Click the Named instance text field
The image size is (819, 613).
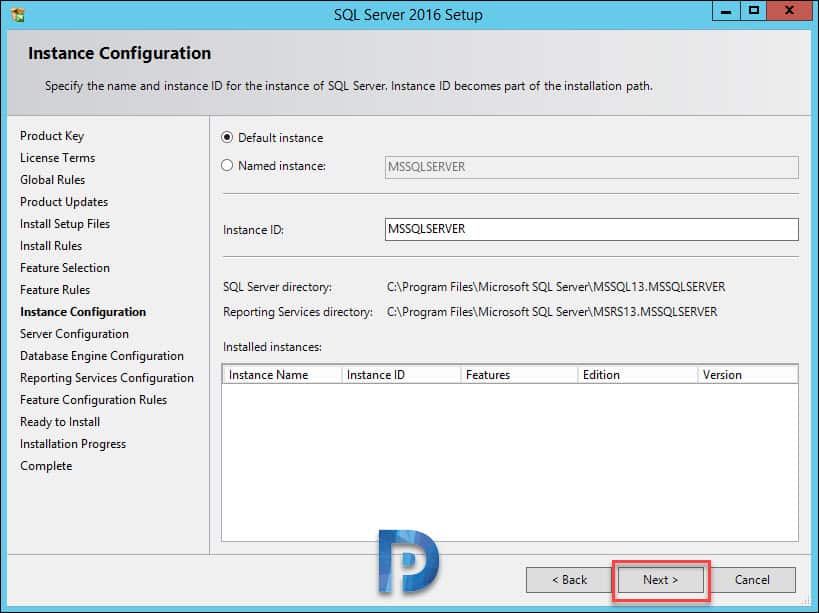point(591,167)
